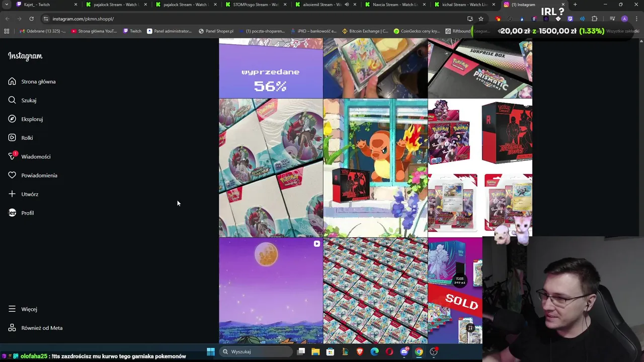
Task: Open the moon night sky reel post
Action: (271, 291)
